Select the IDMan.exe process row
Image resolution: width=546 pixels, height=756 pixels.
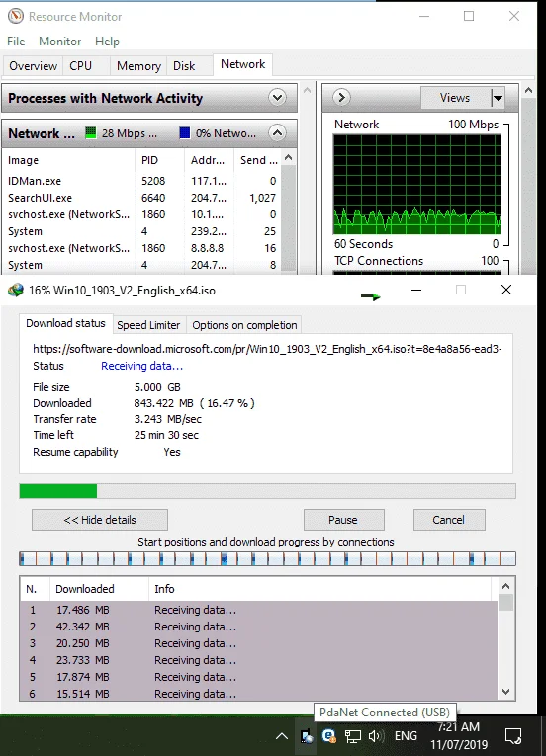(141, 181)
